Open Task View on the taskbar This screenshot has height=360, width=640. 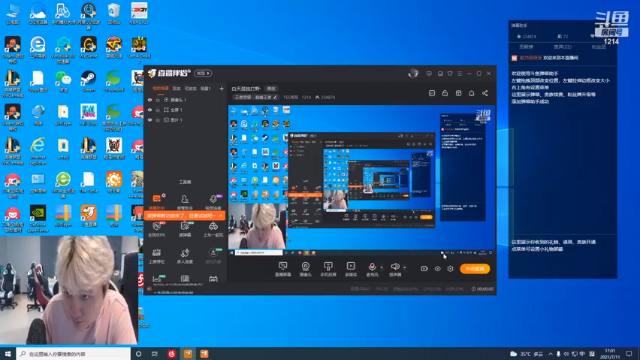click(x=155, y=353)
